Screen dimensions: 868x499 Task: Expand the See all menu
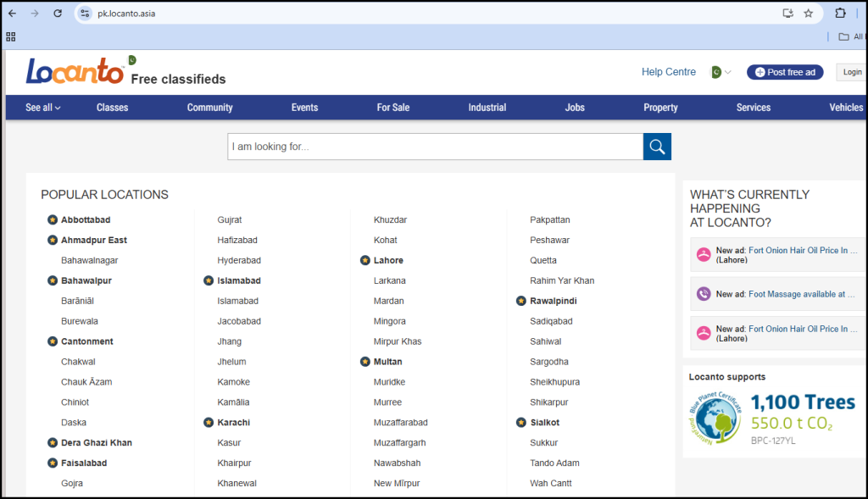pos(42,108)
